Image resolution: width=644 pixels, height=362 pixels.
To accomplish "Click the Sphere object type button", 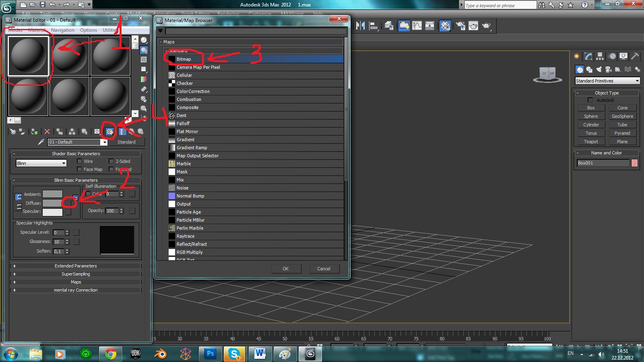I will tap(591, 116).
